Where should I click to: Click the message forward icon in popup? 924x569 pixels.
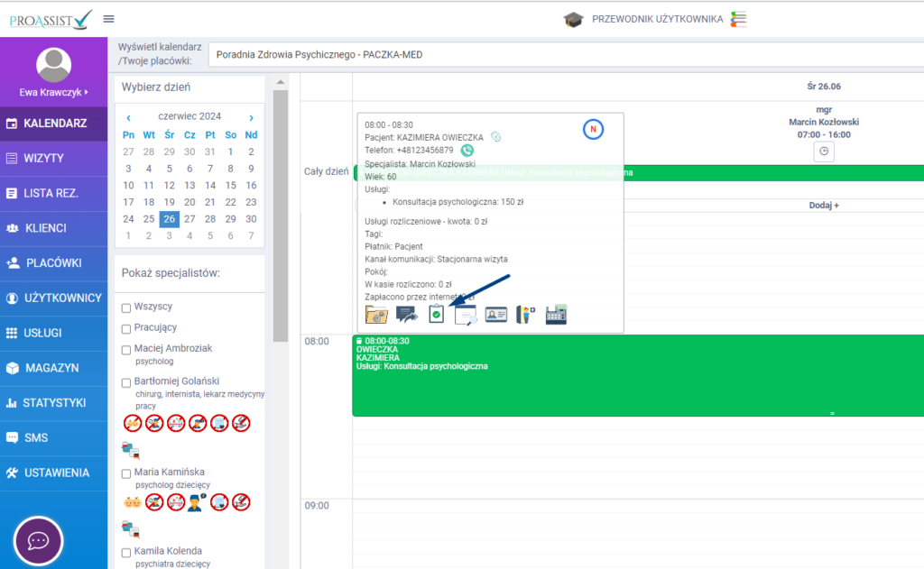click(x=407, y=314)
